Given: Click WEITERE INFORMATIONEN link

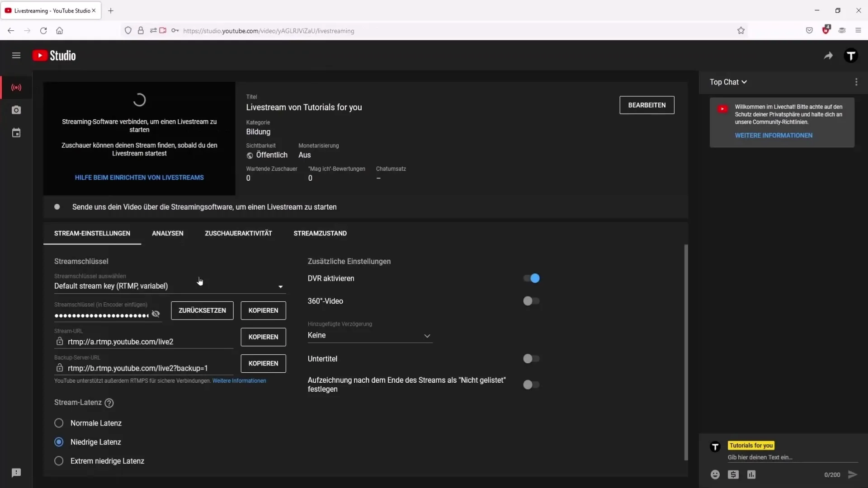Looking at the screenshot, I should [774, 135].
